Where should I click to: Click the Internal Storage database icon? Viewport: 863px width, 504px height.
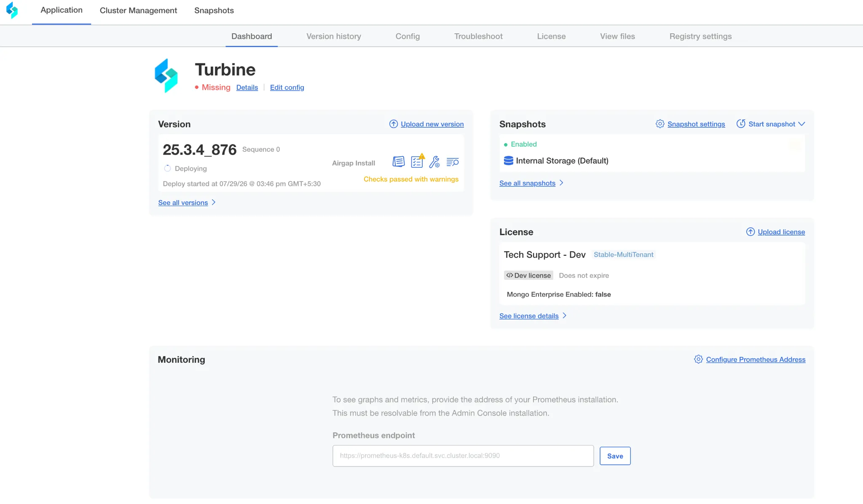[x=509, y=161]
